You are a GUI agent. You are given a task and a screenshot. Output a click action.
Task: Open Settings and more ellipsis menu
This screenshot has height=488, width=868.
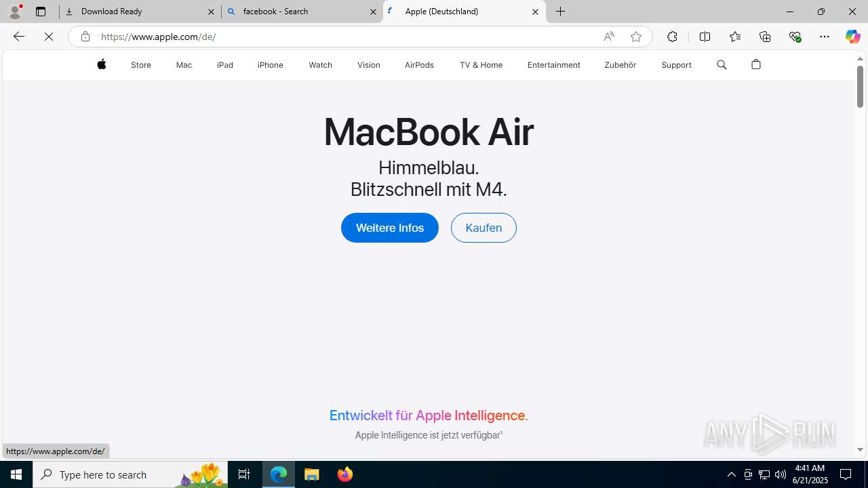coord(825,37)
